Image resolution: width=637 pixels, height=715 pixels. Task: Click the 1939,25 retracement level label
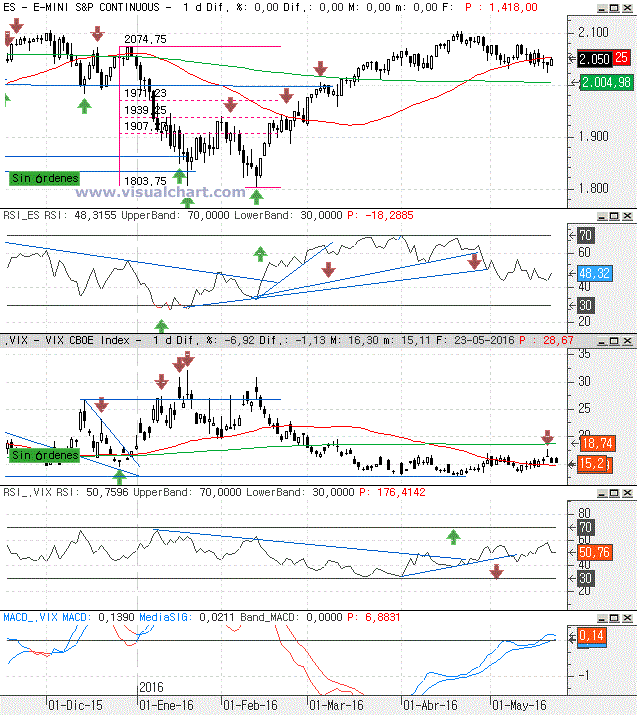(145, 110)
